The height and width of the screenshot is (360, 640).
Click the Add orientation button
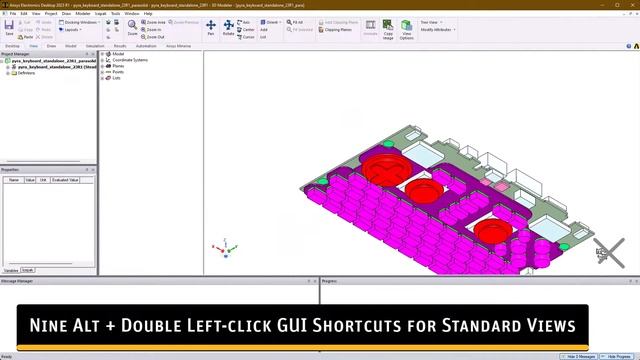[x=264, y=30]
